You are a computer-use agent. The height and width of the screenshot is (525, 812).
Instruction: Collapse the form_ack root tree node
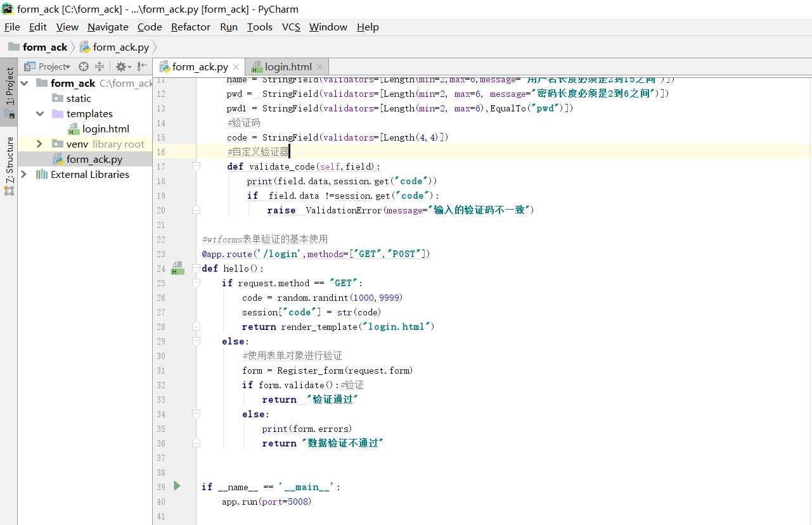point(24,83)
